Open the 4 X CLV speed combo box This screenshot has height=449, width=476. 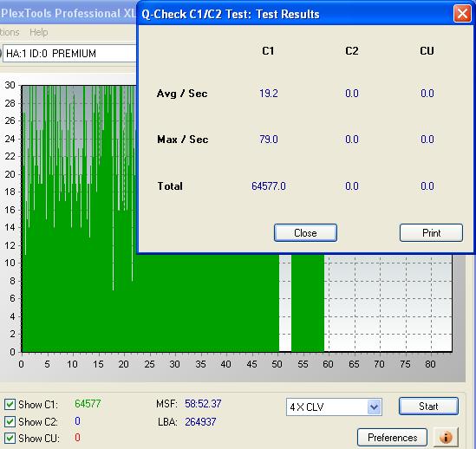pyautogui.click(x=334, y=407)
